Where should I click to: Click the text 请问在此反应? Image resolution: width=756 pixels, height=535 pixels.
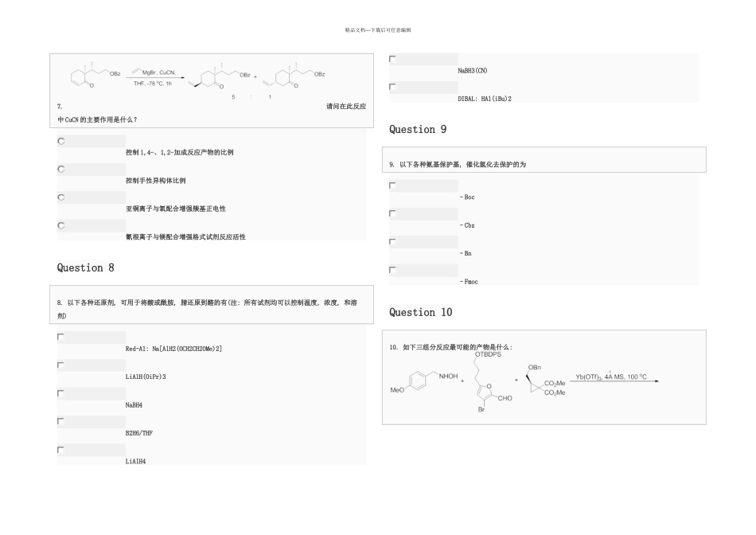pyautogui.click(x=346, y=106)
